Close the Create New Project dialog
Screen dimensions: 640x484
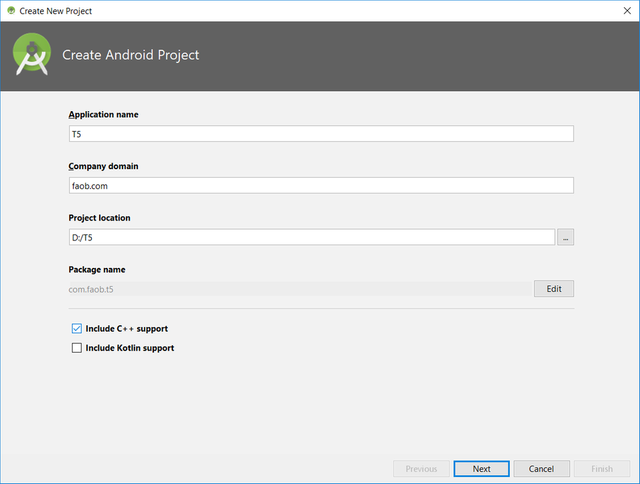click(627, 11)
